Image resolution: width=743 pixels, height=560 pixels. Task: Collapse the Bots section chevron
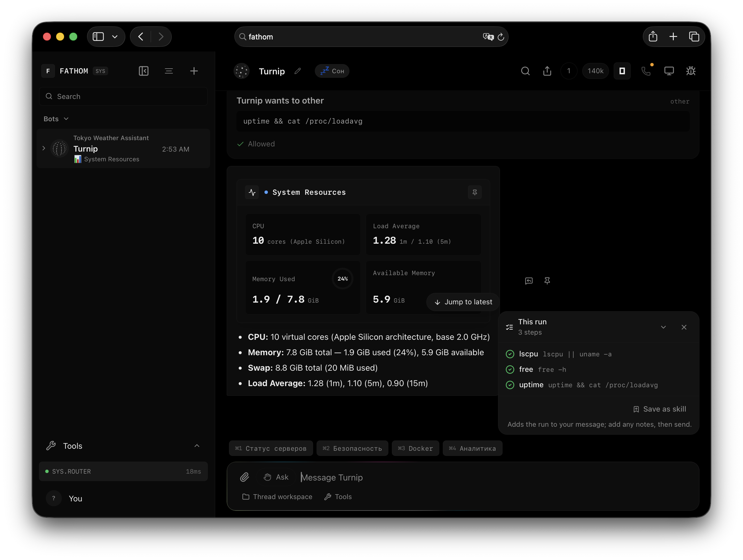(66, 119)
